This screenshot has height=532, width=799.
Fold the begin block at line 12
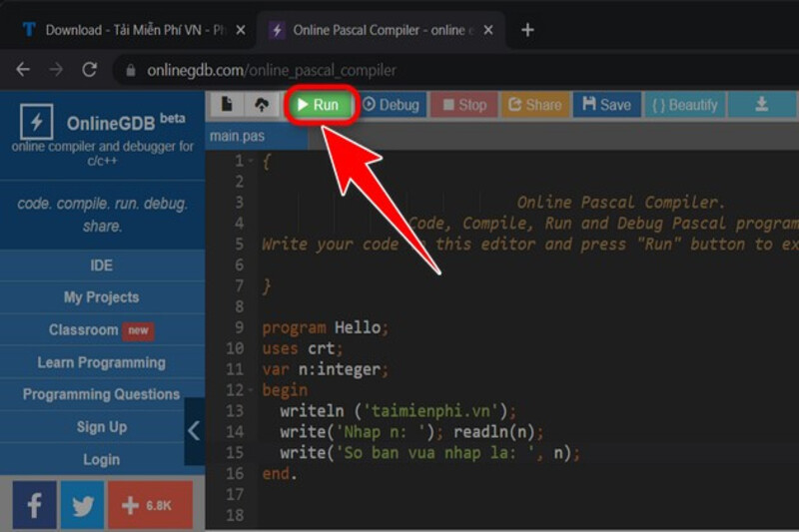[249, 390]
